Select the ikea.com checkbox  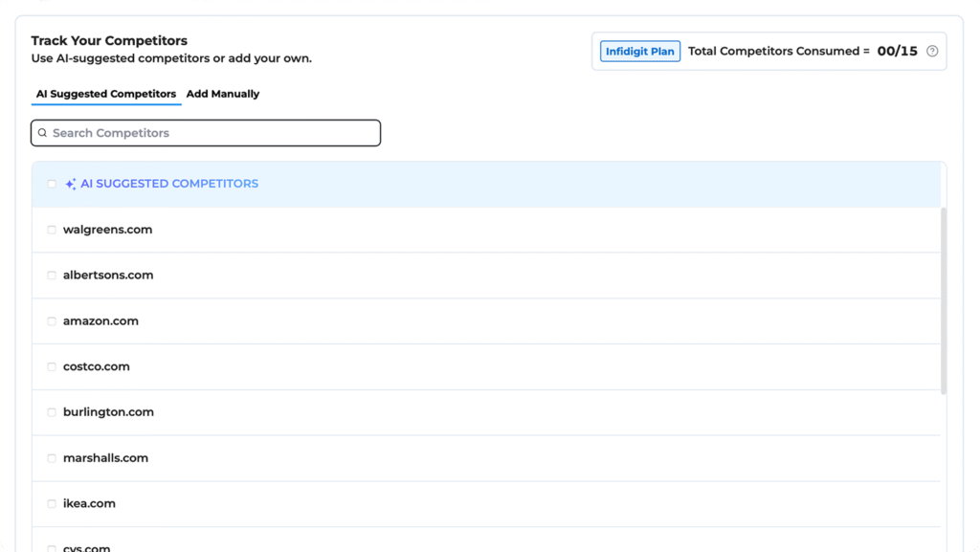[x=52, y=503]
